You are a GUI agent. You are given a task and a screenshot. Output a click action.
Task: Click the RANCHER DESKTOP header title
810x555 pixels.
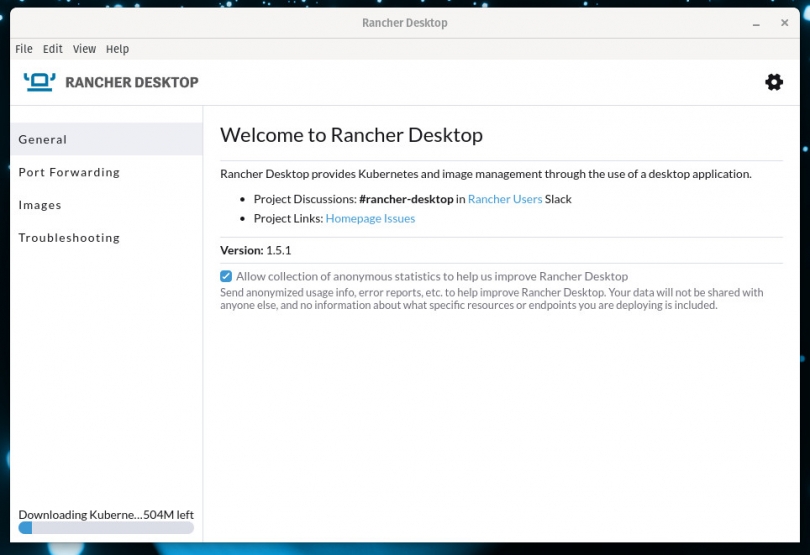pos(132,82)
